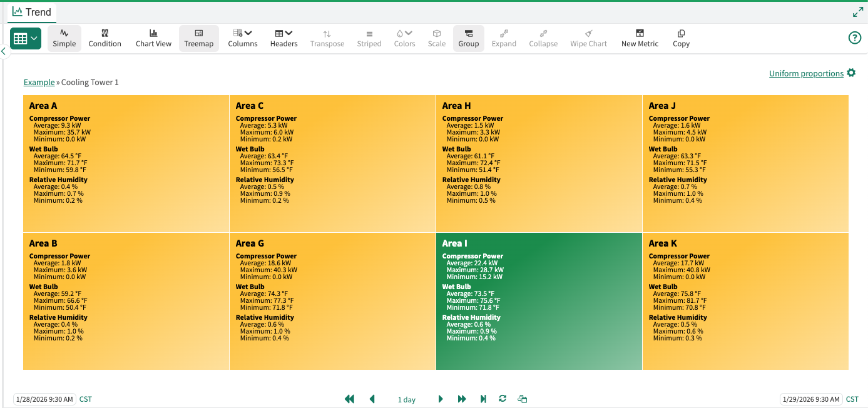Click Area K Wet Bulb Average 75.8 °F

tap(677, 293)
